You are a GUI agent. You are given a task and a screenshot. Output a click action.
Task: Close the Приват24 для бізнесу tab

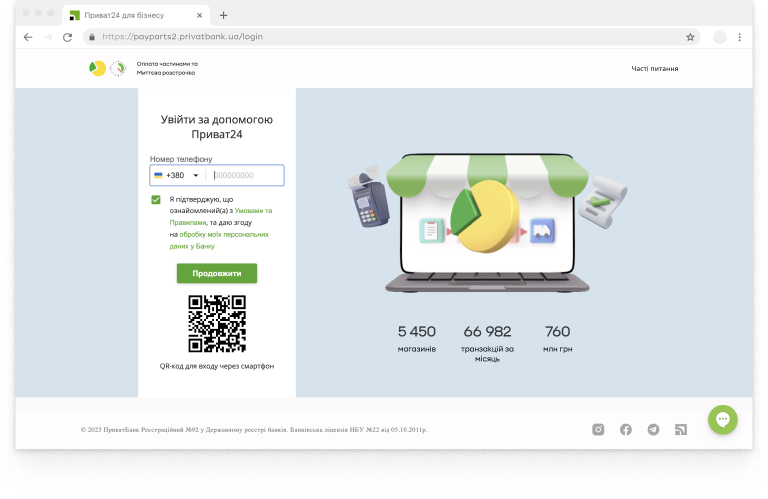click(199, 15)
